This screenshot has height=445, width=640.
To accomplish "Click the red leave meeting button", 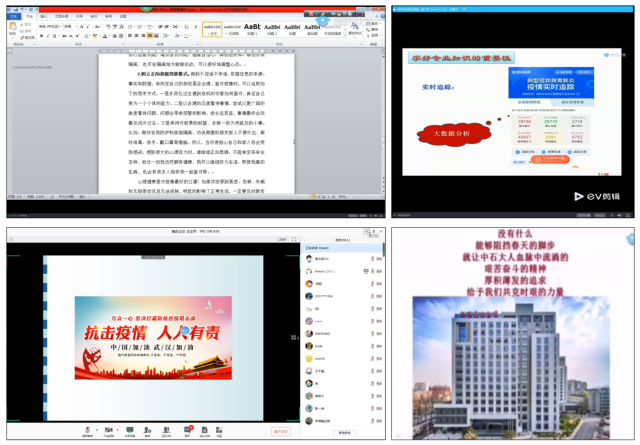I will coord(281,431).
